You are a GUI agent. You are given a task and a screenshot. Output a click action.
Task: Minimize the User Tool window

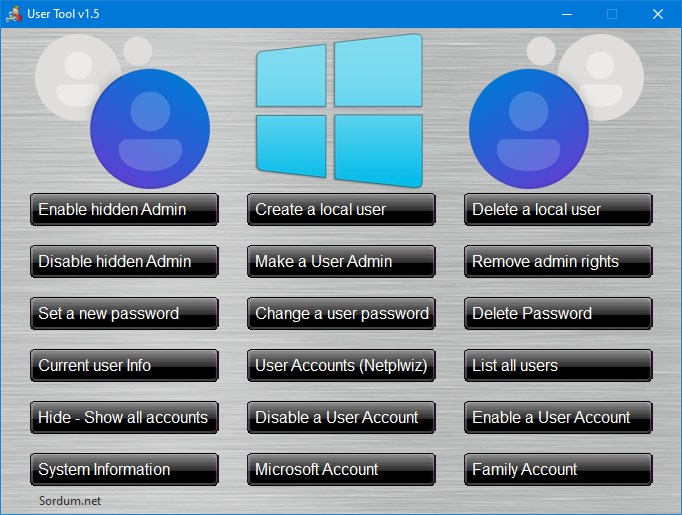(x=567, y=14)
